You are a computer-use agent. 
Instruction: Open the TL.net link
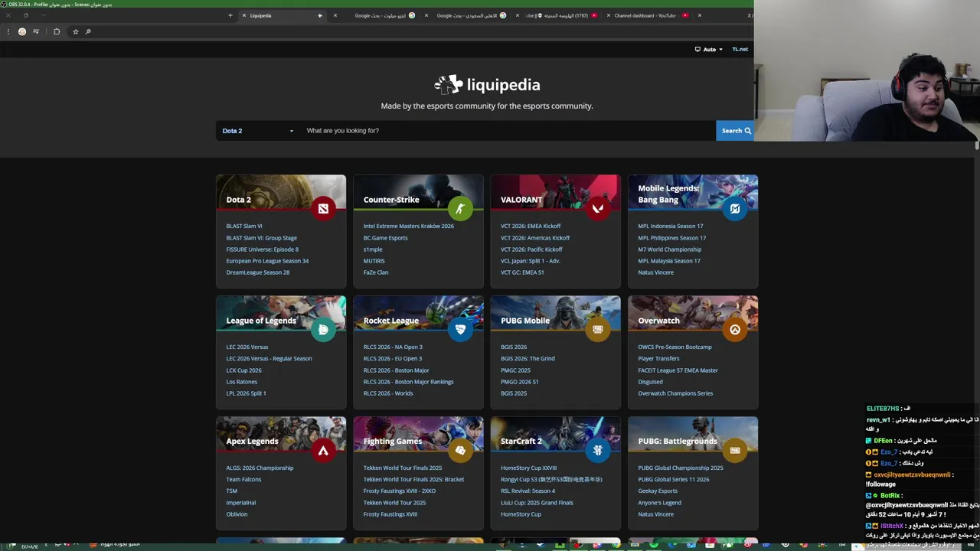740,49
